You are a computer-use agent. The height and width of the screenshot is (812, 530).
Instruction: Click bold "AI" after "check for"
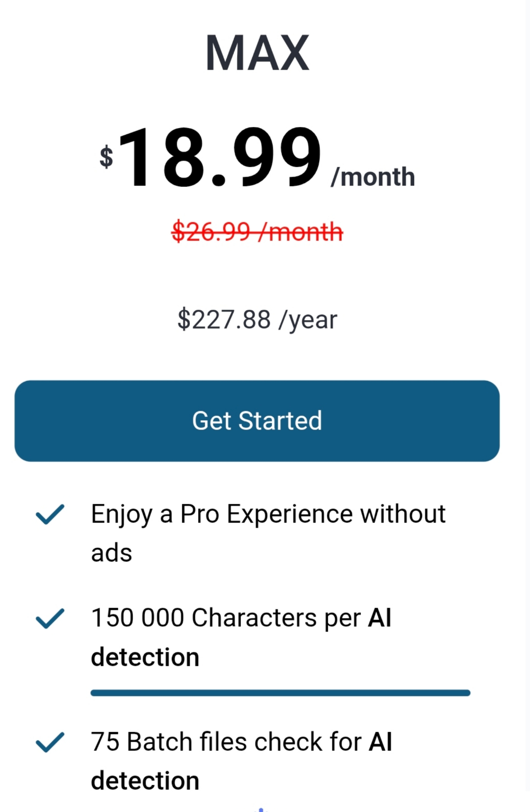[x=380, y=741]
